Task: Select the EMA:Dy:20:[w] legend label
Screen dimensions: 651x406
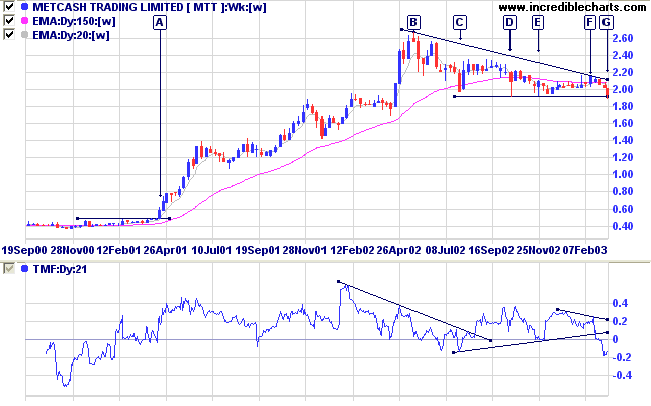Action: point(71,35)
